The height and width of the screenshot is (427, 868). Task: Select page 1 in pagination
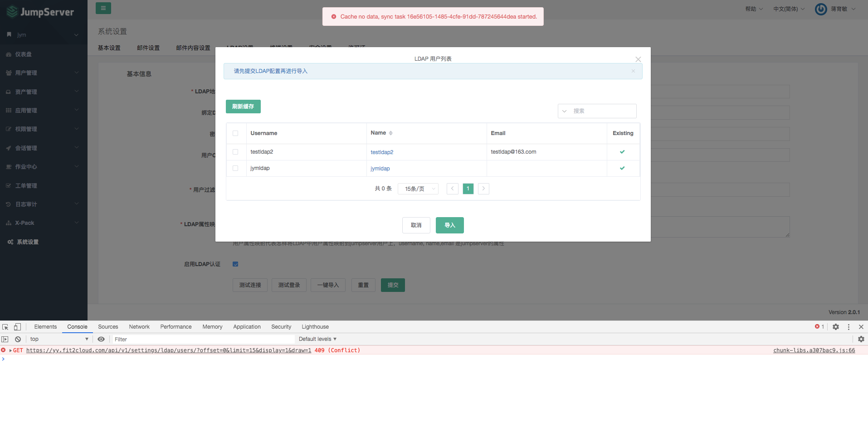pyautogui.click(x=468, y=189)
